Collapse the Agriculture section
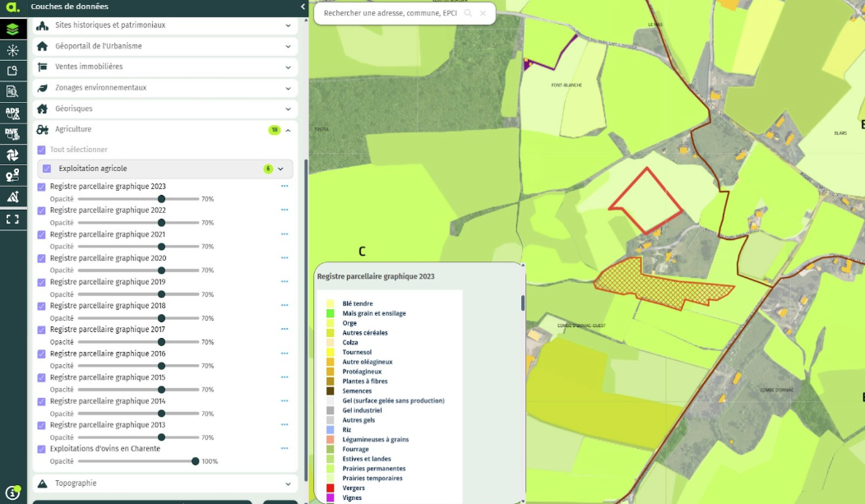 288,129
